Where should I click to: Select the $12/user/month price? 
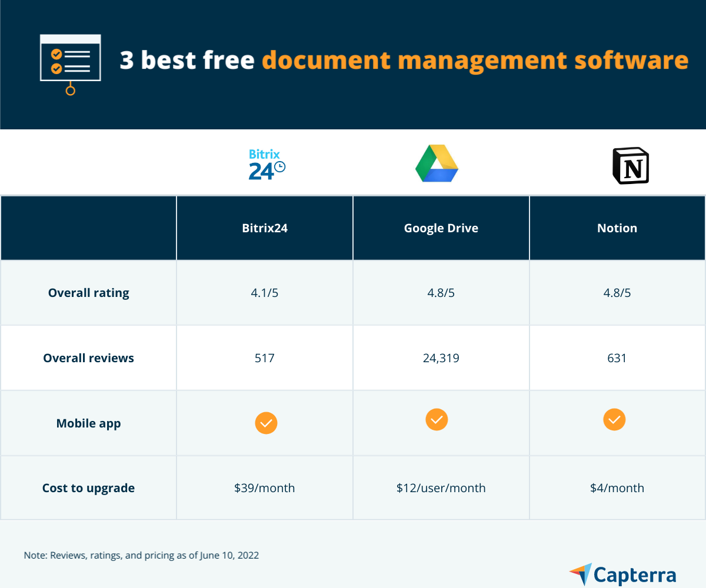[441, 488]
